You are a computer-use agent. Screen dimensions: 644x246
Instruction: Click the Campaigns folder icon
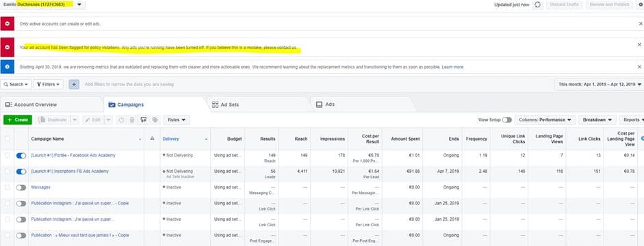(112, 105)
